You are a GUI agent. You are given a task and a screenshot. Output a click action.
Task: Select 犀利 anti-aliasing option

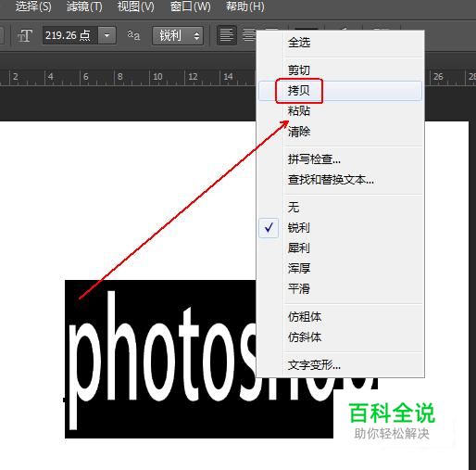click(x=340, y=248)
